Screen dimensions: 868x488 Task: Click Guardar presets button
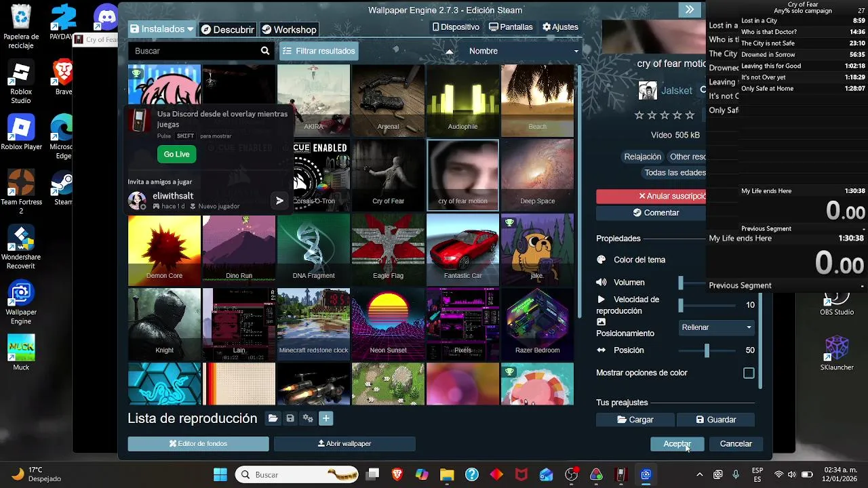click(716, 420)
